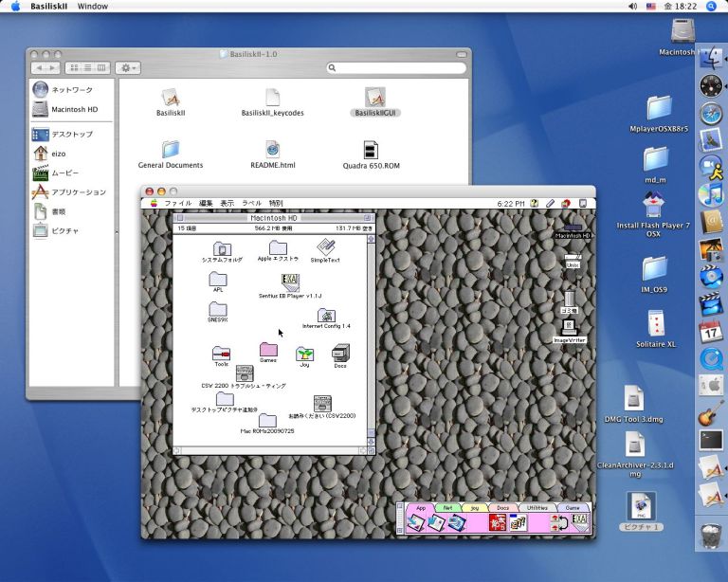The height and width of the screenshot is (582, 728).
Task: Switch to the Net launcher tab
Action: coord(447,508)
